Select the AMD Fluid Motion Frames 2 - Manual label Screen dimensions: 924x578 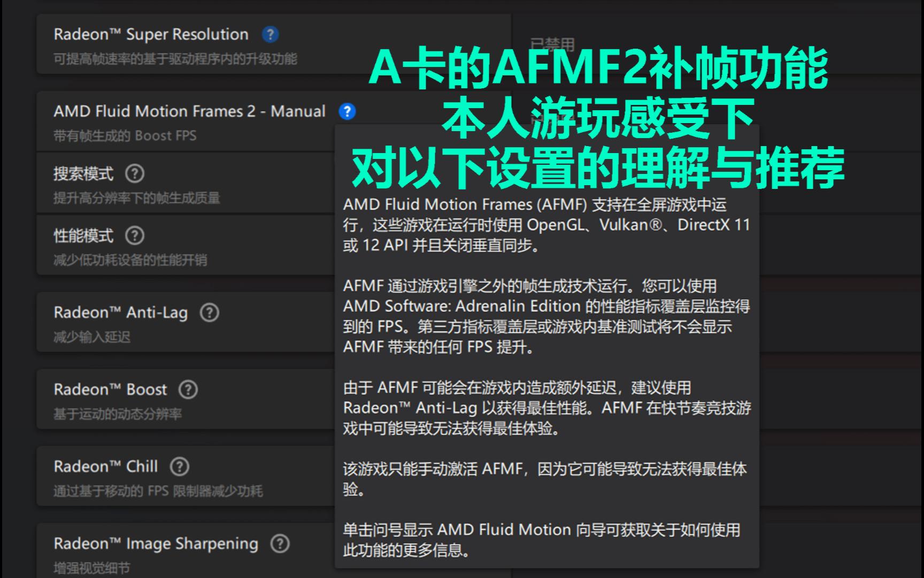(189, 111)
